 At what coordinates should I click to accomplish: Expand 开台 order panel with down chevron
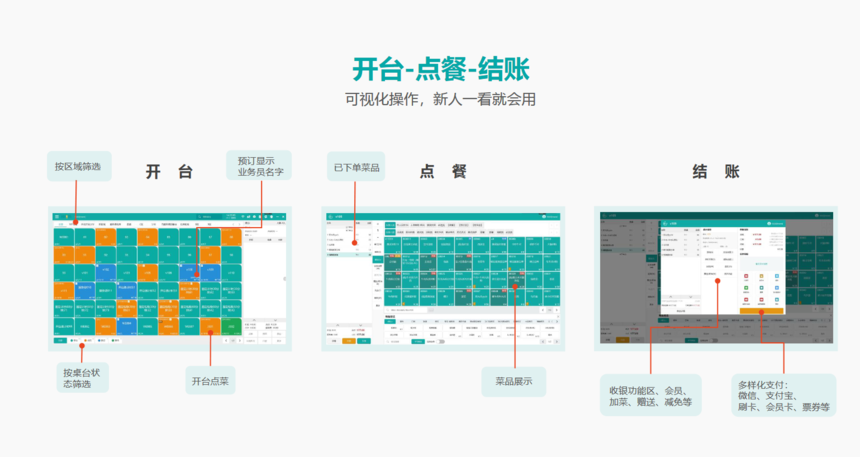point(275,320)
